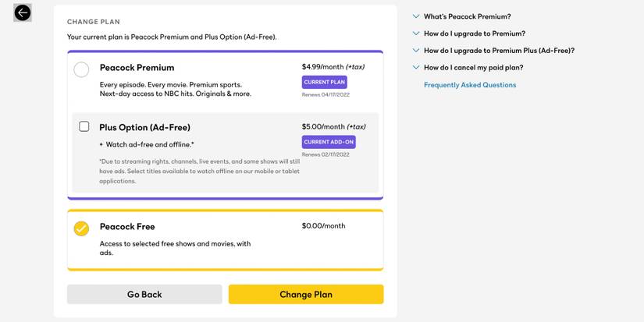
Task: Expand "What's Peacock Premium?" chevron
Action: pyautogui.click(x=416, y=16)
